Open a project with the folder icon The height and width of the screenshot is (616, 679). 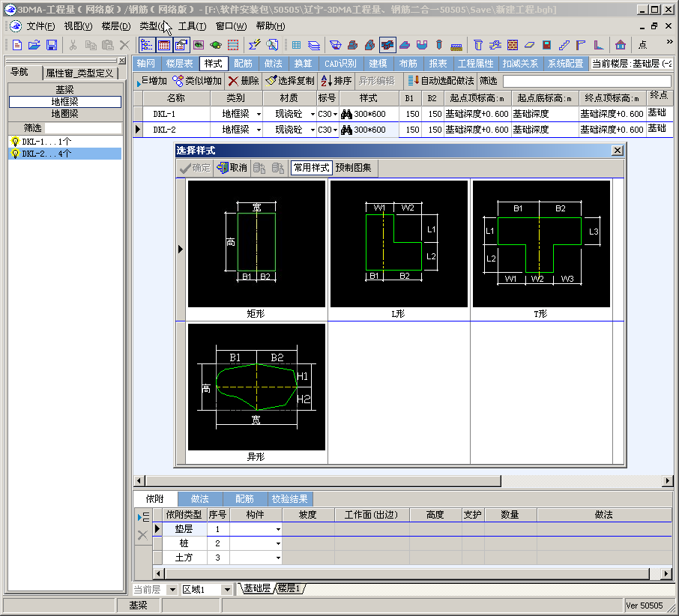click(34, 45)
